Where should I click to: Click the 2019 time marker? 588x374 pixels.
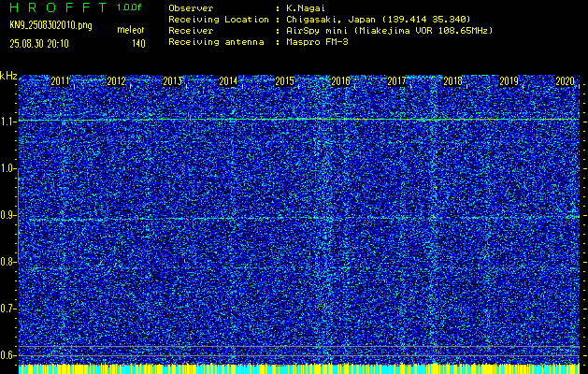coord(509,81)
